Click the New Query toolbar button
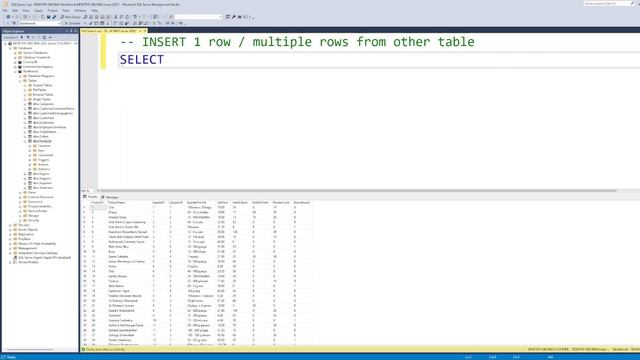Viewport: 640px width, 360px height. click(x=70, y=17)
